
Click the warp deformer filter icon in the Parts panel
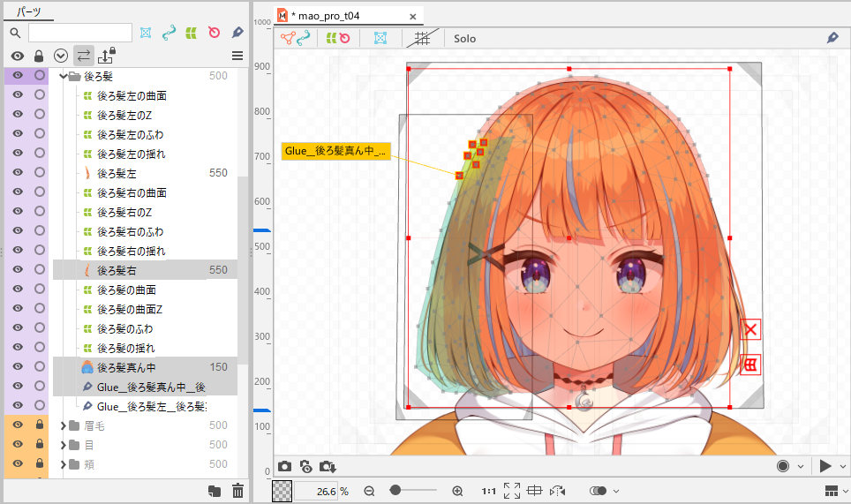pyautogui.click(x=191, y=33)
